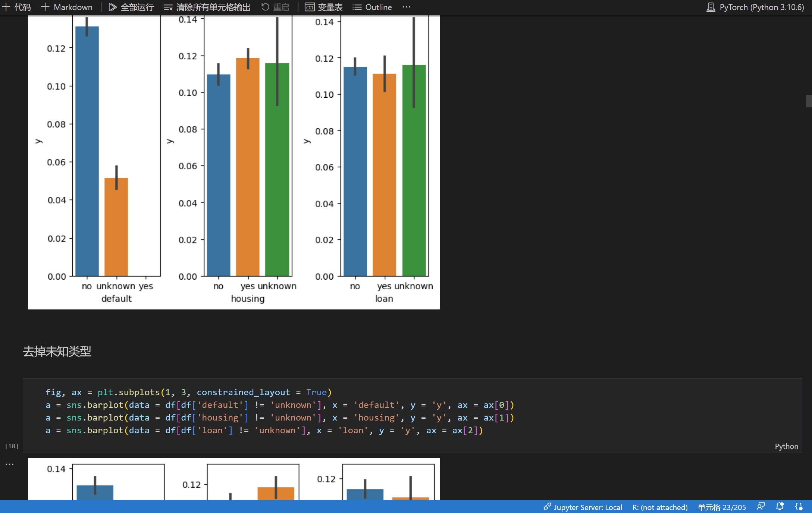Click Jupyter Server: Local status item
The image size is (812, 513).
coord(583,507)
